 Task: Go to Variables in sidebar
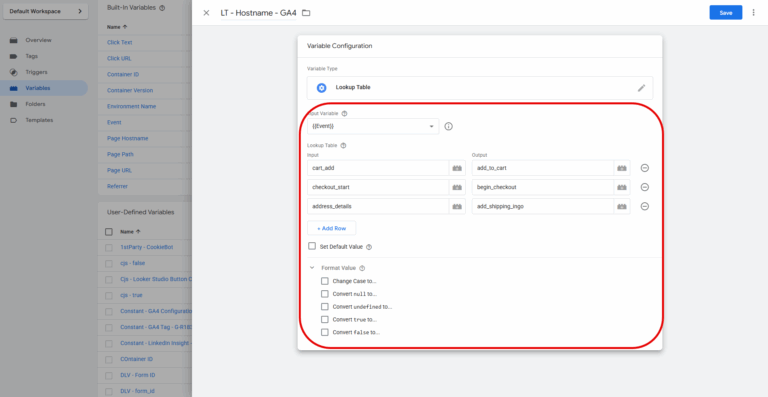click(x=38, y=88)
